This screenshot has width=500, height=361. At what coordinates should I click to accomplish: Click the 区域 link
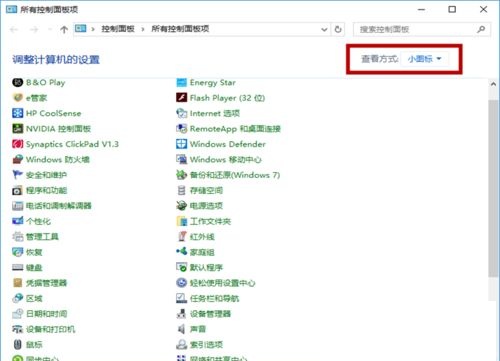click(x=34, y=298)
